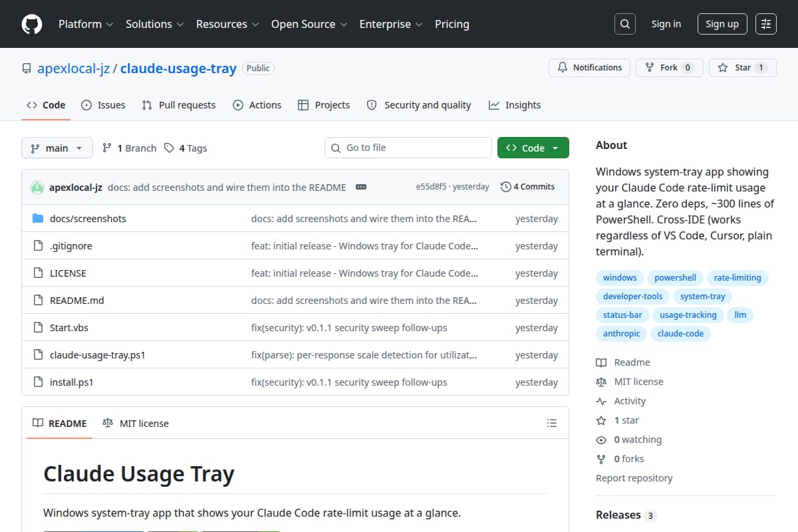Screen dimensions: 798x532
Task: Click the scales icon beside MIT license in About
Action: (x=601, y=382)
